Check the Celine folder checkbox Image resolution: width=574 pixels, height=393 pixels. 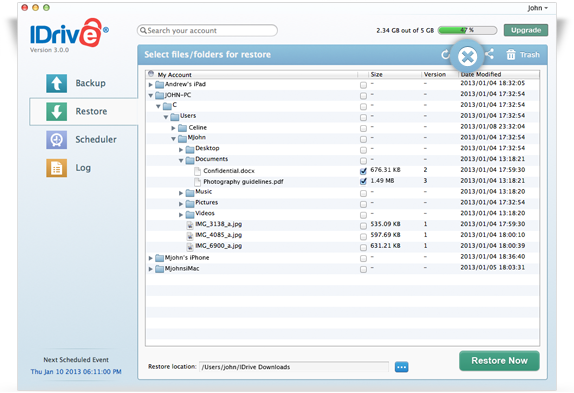[363, 128]
